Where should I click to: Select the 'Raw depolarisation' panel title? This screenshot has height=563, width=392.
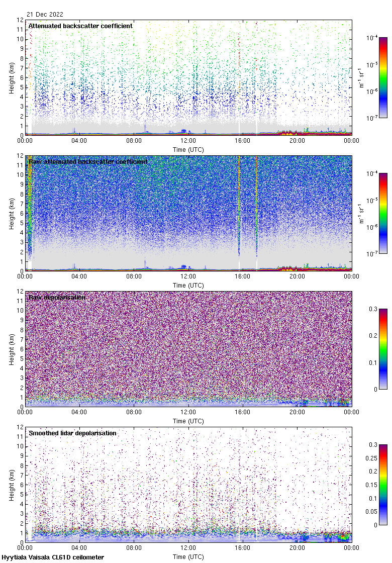(57, 298)
